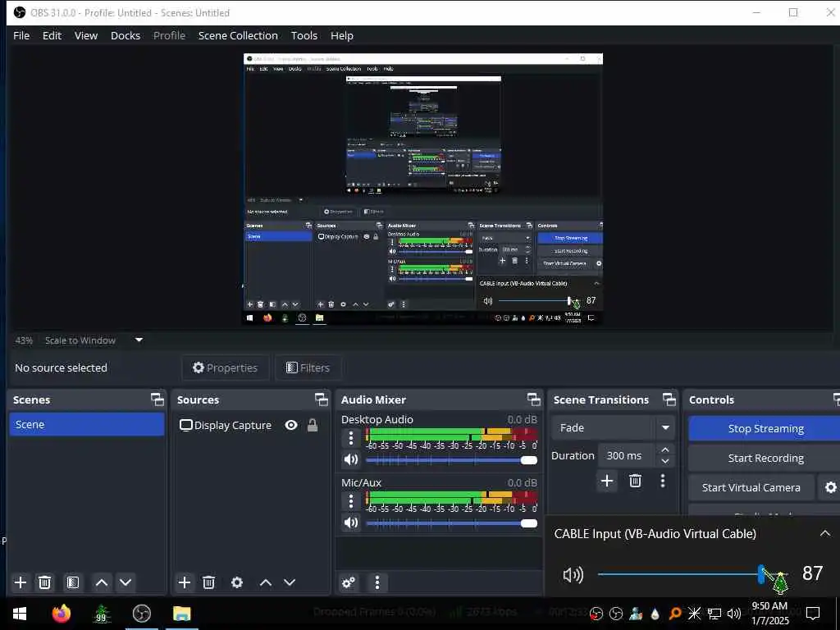Open the Scene Collection menu
Viewport: 840px width, 630px height.
click(x=238, y=35)
